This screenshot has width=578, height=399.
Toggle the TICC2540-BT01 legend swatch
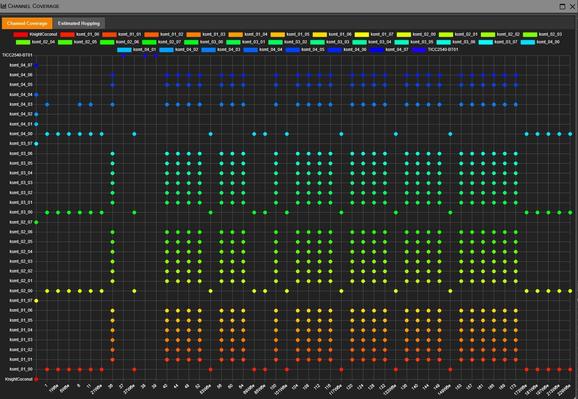click(418, 49)
